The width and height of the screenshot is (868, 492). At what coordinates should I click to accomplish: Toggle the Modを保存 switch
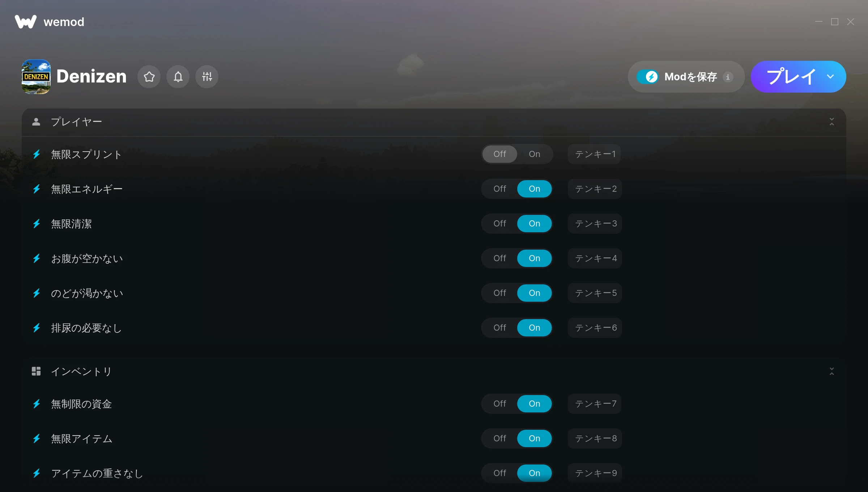(647, 77)
